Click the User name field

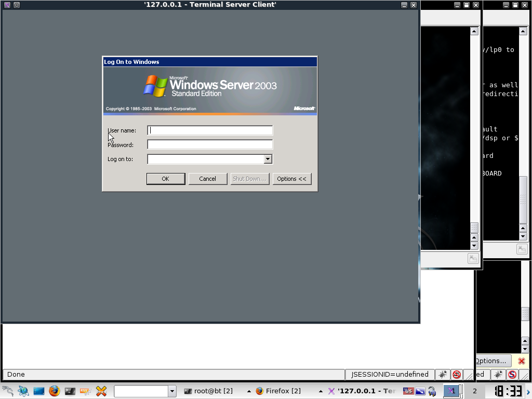point(210,130)
